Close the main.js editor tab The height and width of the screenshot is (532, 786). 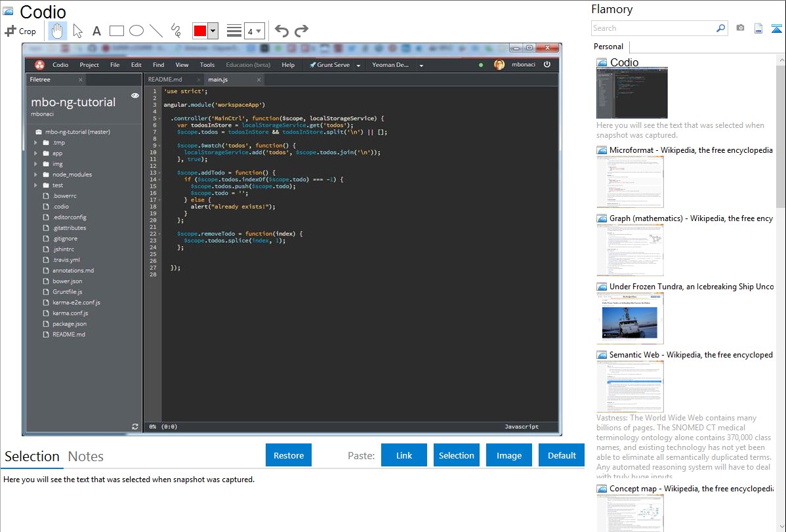[259, 80]
